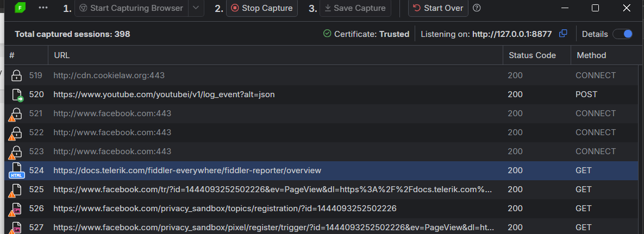Click the warning lock icon of session 521
The height and width of the screenshot is (234, 644).
click(15, 115)
